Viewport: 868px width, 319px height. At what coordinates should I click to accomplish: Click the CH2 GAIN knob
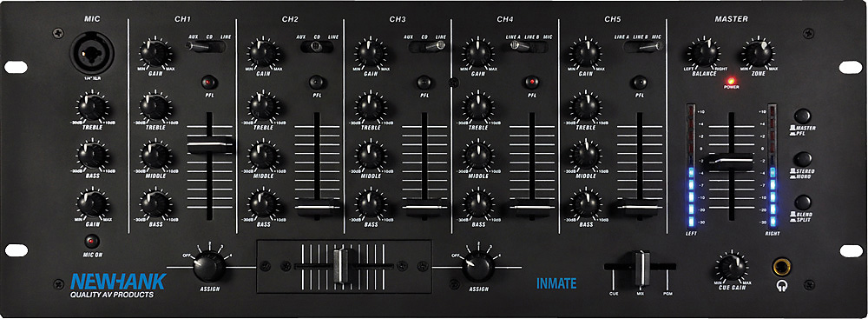click(x=263, y=53)
